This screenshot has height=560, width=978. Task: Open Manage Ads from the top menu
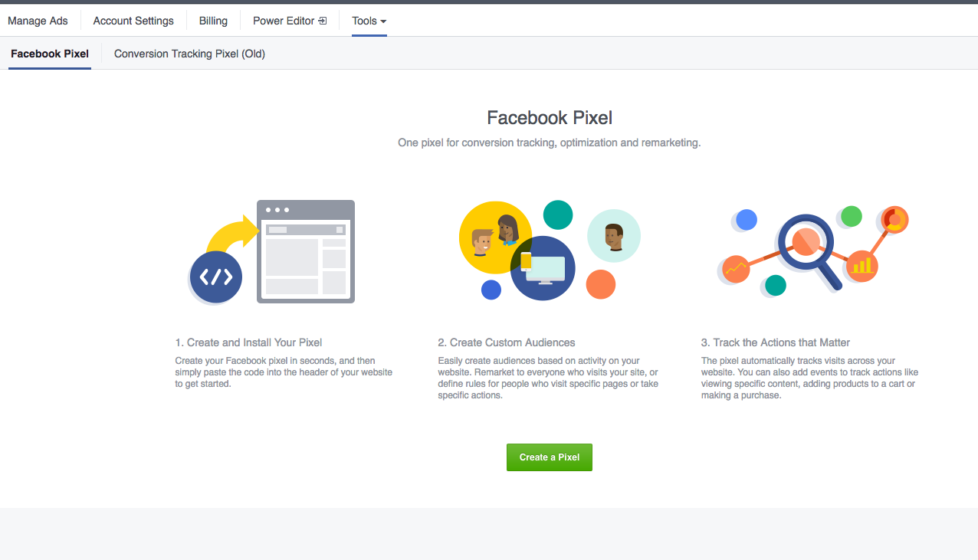pos(38,21)
